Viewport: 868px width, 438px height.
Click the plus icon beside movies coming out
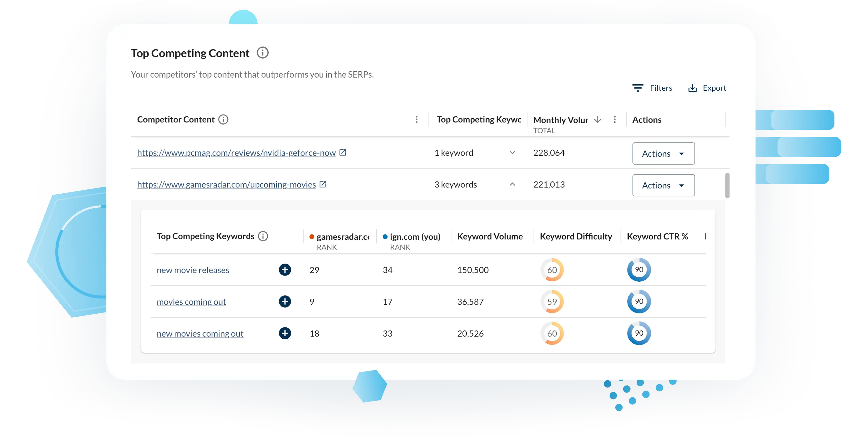click(285, 301)
